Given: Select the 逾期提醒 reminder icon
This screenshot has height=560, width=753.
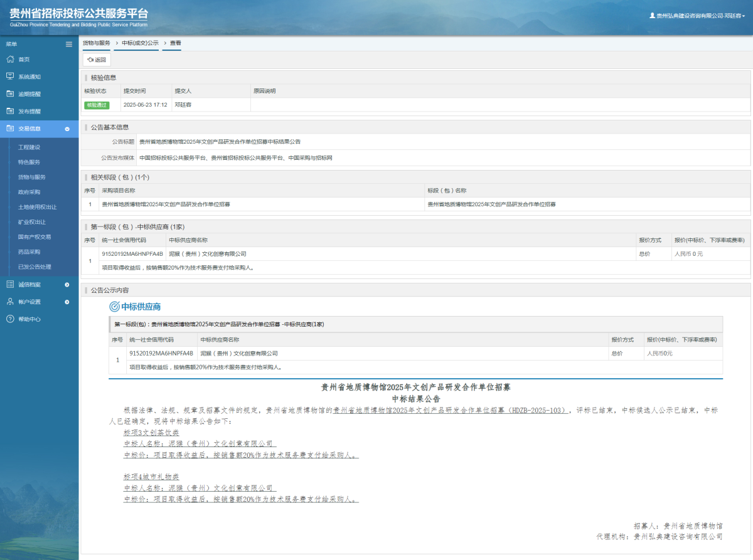Looking at the screenshot, I should click(10, 93).
